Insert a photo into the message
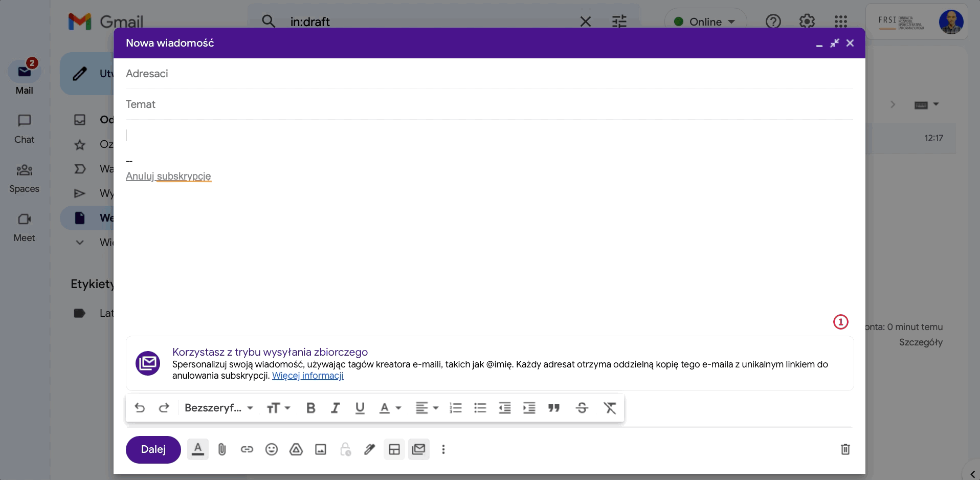The height and width of the screenshot is (480, 980). [x=321, y=449]
